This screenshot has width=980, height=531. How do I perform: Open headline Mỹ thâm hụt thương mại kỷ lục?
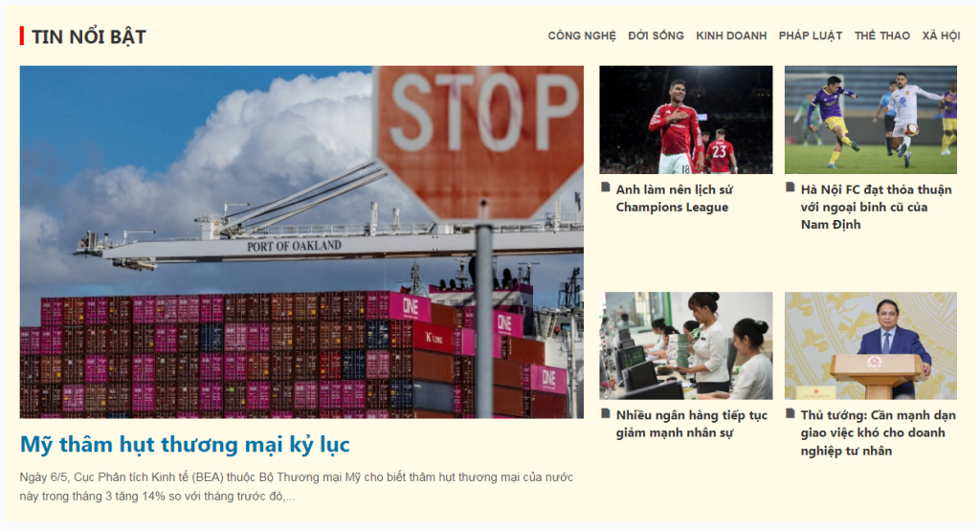(x=185, y=445)
